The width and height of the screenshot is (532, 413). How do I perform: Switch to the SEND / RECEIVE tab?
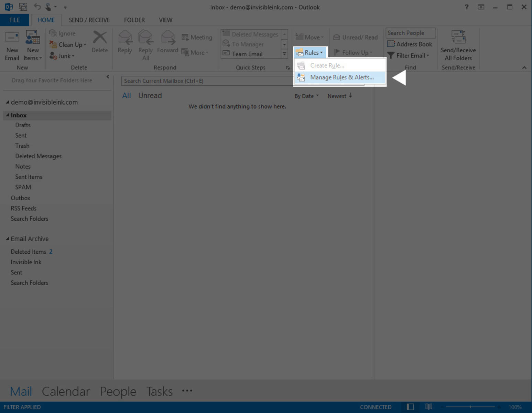tap(89, 20)
